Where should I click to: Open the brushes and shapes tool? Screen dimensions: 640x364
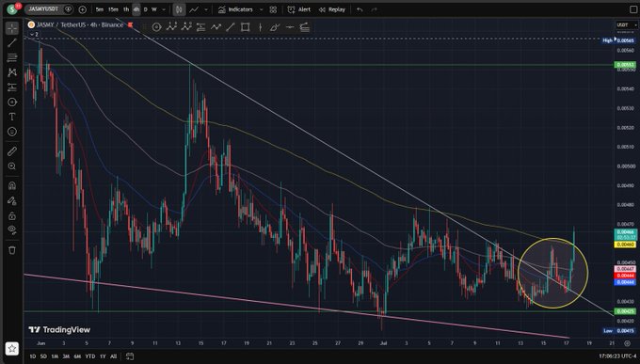click(12, 102)
